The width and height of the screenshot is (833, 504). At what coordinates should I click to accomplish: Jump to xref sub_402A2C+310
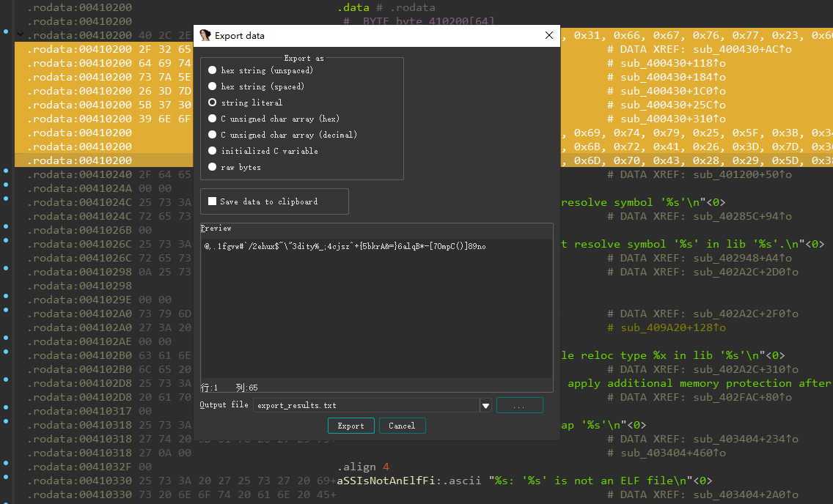(745, 369)
